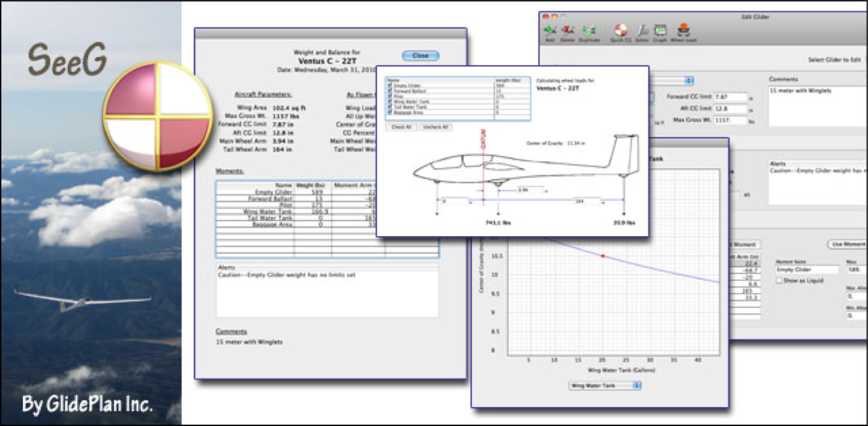The width and height of the screenshot is (868, 426).
Task: Click the Mass field showing 589
Action: pos(857,269)
